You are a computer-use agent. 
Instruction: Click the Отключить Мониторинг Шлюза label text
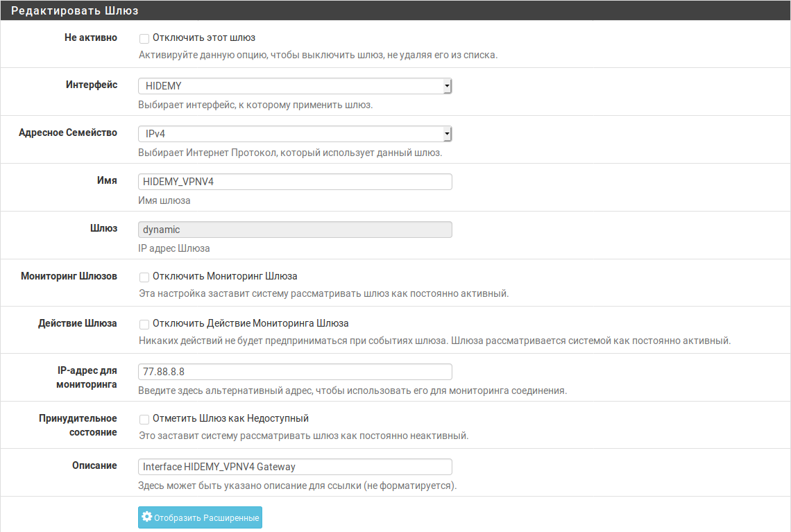(225, 276)
